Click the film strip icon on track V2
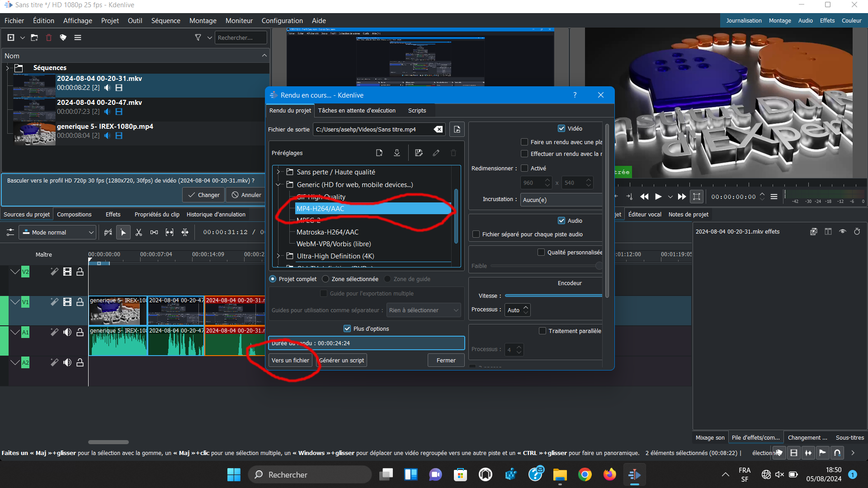Viewport: 868px width, 488px height. click(67, 272)
